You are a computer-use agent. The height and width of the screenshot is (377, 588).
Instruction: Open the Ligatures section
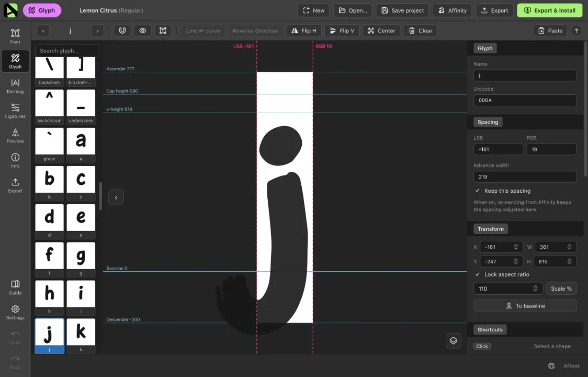(15, 111)
